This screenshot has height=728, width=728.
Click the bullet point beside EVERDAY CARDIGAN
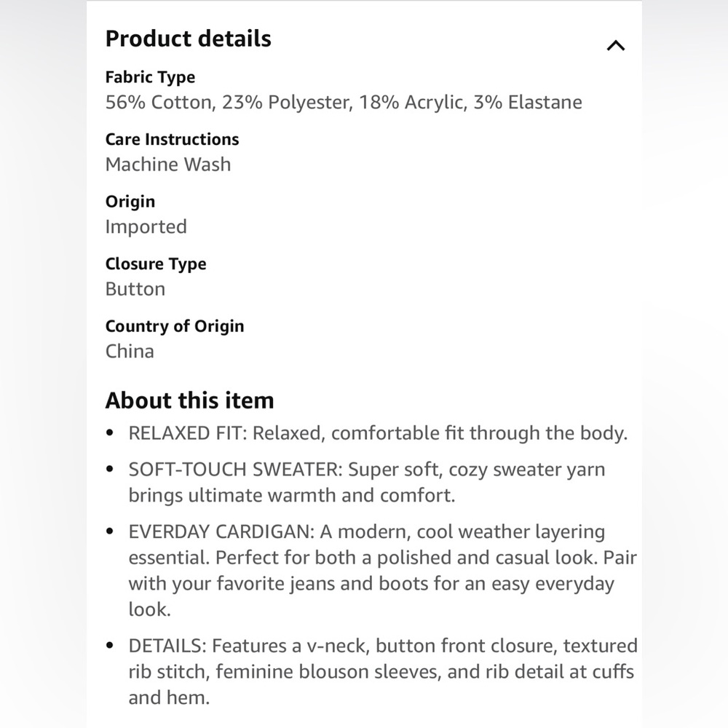coord(110,531)
